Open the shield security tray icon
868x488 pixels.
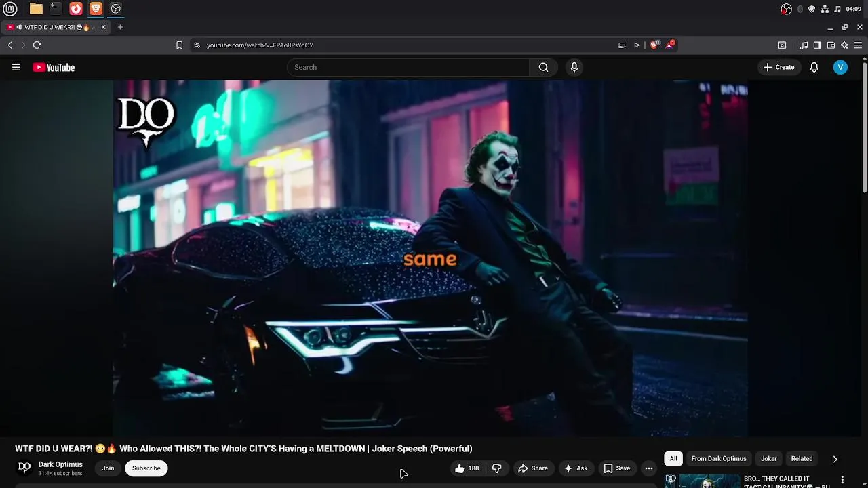coord(812,9)
